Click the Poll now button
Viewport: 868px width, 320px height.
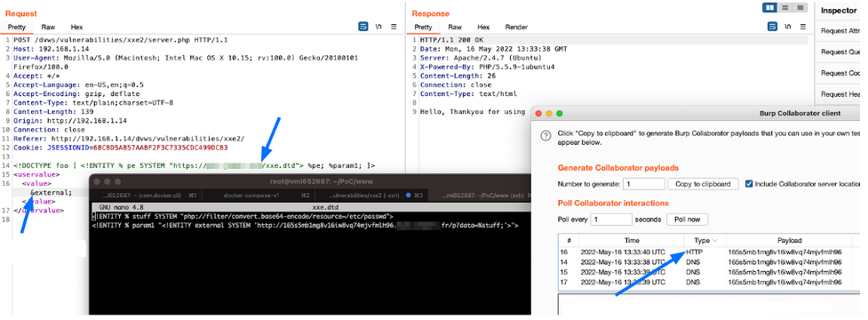(x=687, y=220)
